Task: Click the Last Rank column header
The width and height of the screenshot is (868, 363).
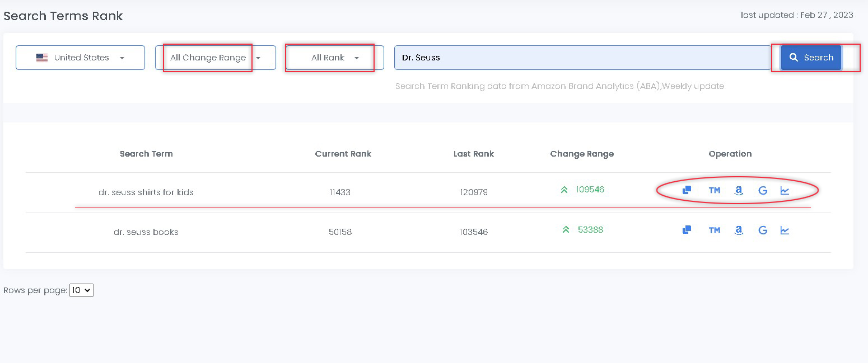Action: [474, 154]
